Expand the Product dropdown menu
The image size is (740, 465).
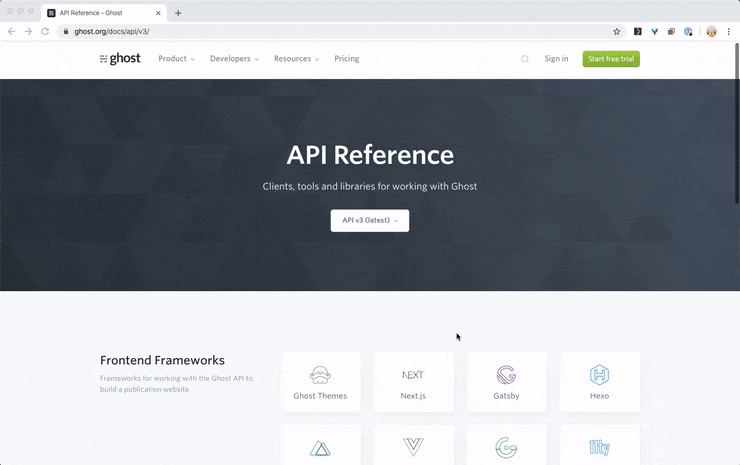pos(176,59)
